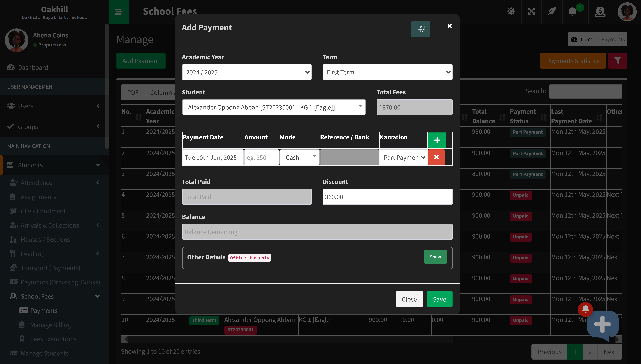Viewport: 641px width, 364px height.
Task: Open the payment Mode dropdown
Action: [x=300, y=157]
